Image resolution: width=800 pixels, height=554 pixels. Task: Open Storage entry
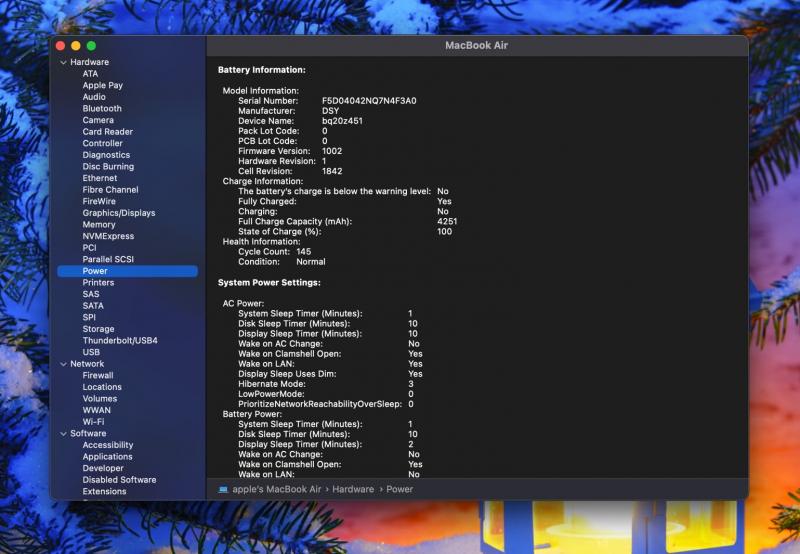tap(98, 329)
